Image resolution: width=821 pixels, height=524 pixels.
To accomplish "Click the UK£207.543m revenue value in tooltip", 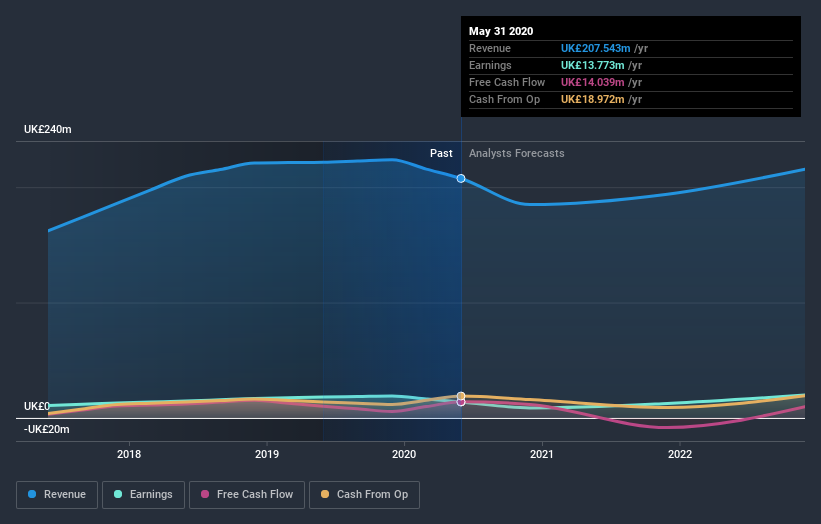I will pos(595,48).
